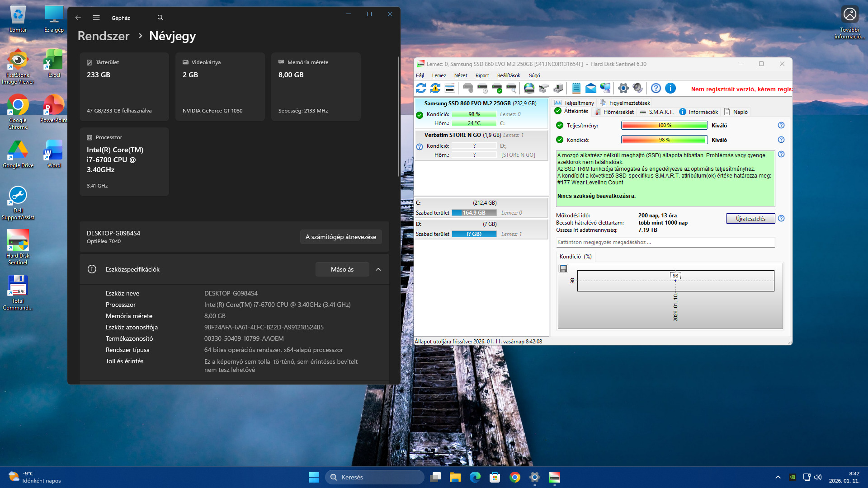Show hidden system tray icons chevron
868x488 pixels.
click(778, 477)
